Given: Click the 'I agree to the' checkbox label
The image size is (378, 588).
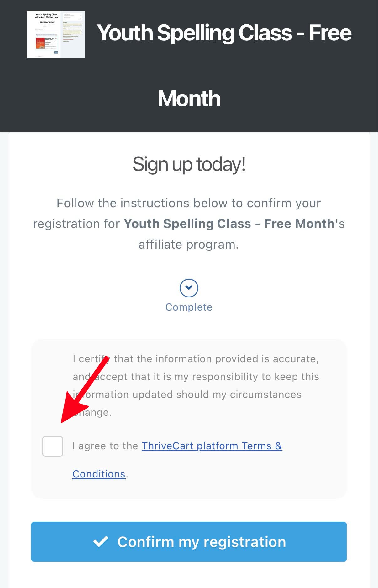Looking at the screenshot, I should [105, 446].
